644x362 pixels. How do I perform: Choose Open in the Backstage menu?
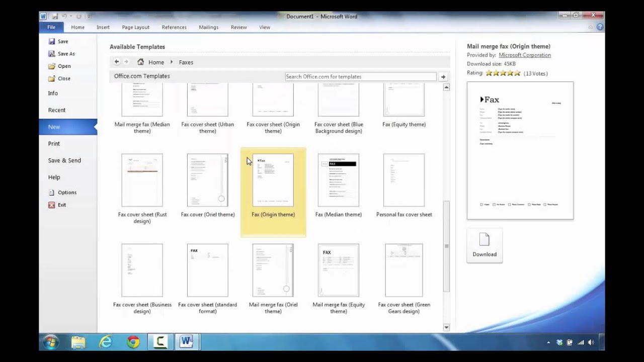(59, 66)
